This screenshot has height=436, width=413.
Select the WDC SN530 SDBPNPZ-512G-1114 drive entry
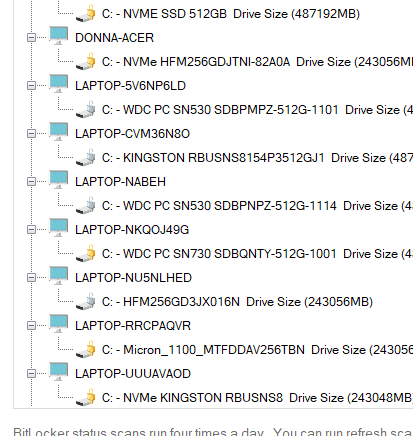click(257, 206)
